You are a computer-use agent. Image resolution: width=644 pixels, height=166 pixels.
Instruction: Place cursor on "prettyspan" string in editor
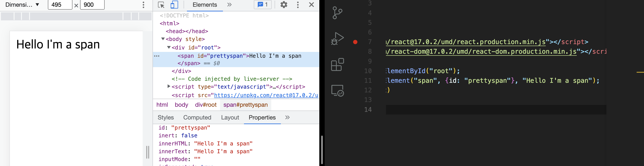[487, 81]
